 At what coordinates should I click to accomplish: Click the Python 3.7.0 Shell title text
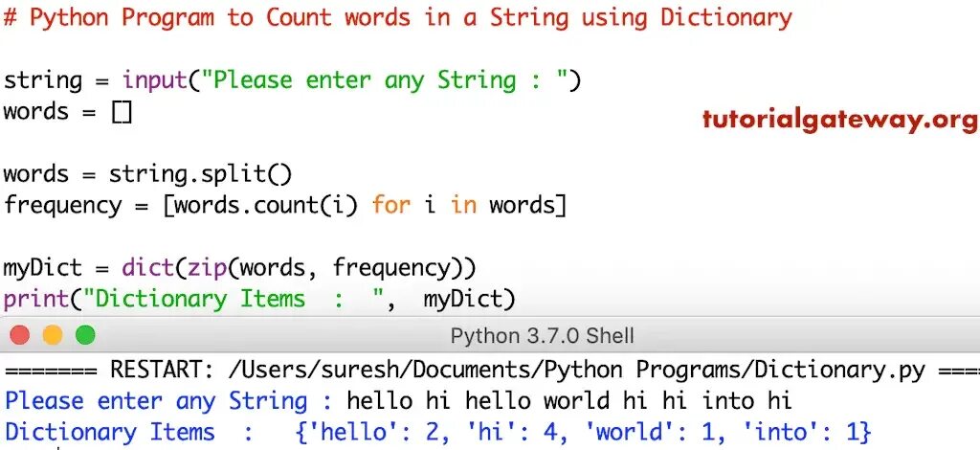point(542,336)
